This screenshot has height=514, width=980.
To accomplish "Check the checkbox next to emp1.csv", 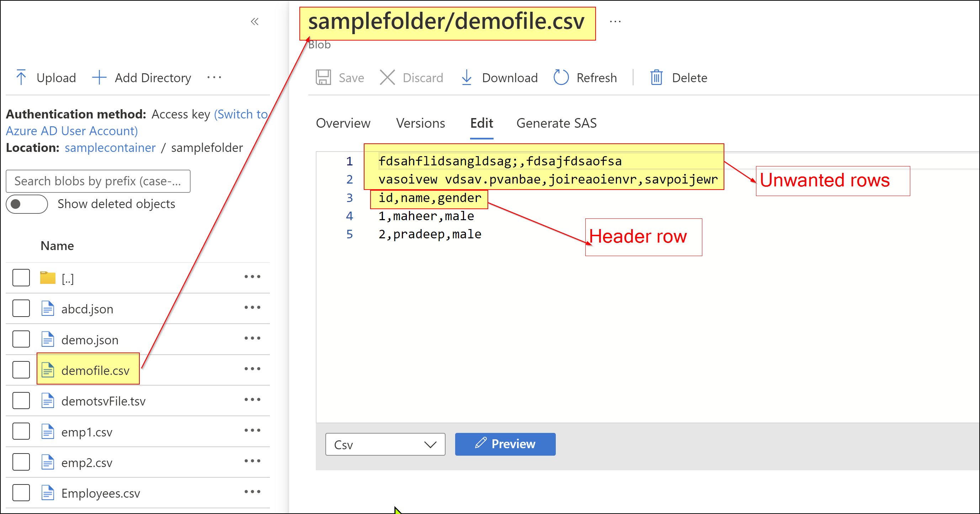I will 21,431.
